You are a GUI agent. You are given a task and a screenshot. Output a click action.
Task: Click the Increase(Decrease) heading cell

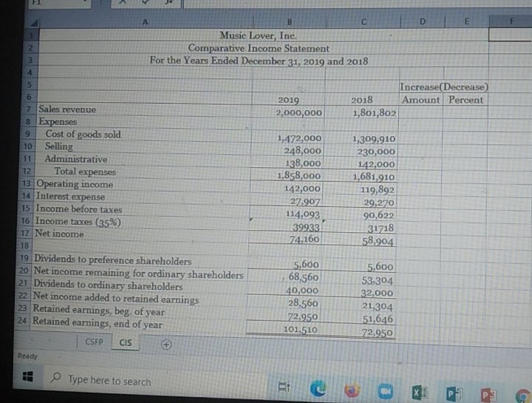pyautogui.click(x=444, y=87)
